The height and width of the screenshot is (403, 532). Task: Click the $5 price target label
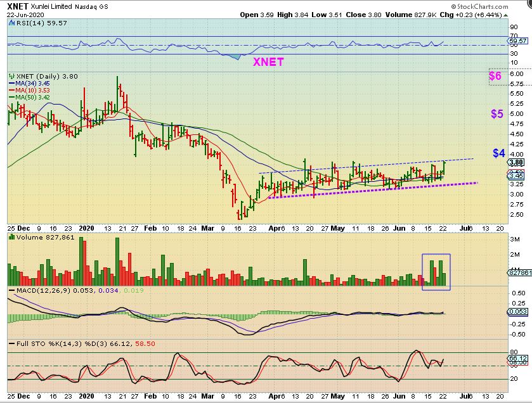coord(497,114)
